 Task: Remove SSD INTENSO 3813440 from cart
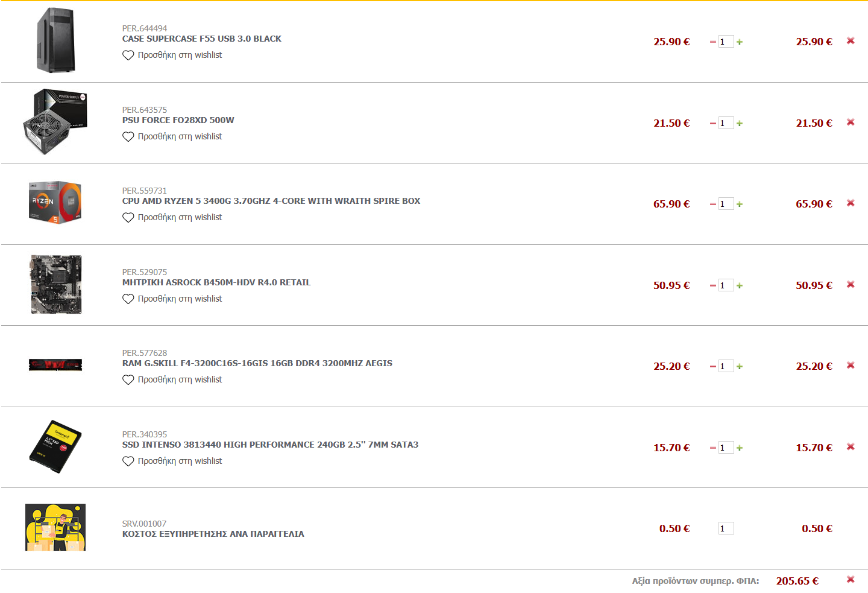851,446
